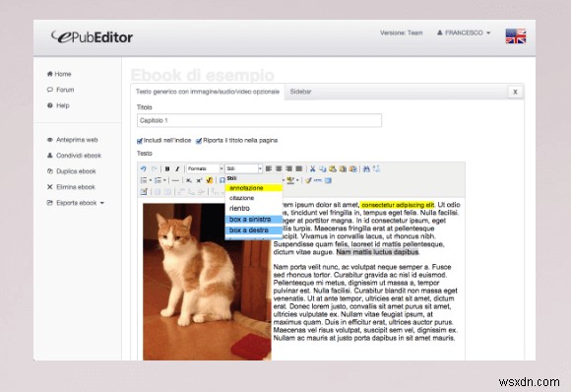Insert a bulleted list
This screenshot has height=392, width=571.
(x=144, y=180)
